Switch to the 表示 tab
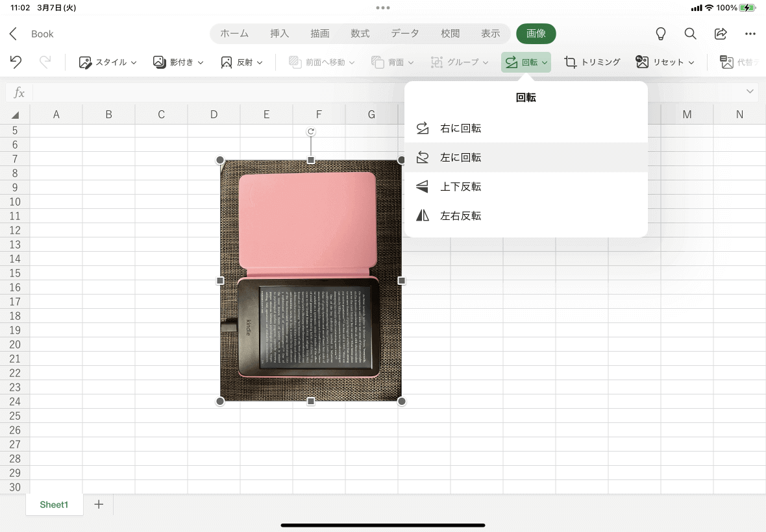 [x=491, y=34]
